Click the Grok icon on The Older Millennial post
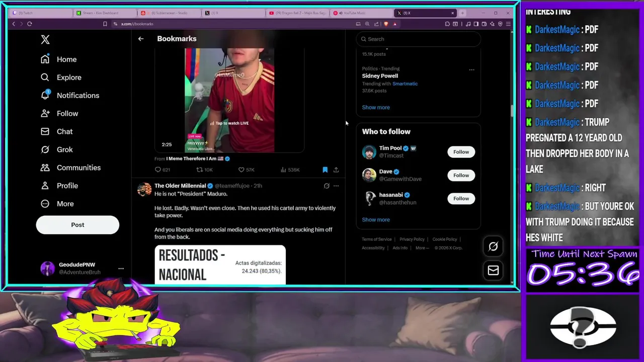The image size is (644, 362). [x=327, y=186]
